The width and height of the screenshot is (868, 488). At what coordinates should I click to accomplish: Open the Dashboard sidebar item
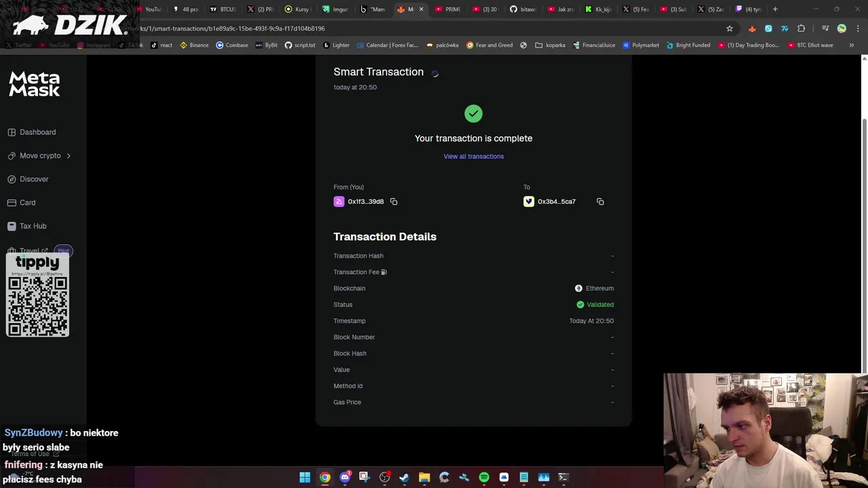coord(32,132)
